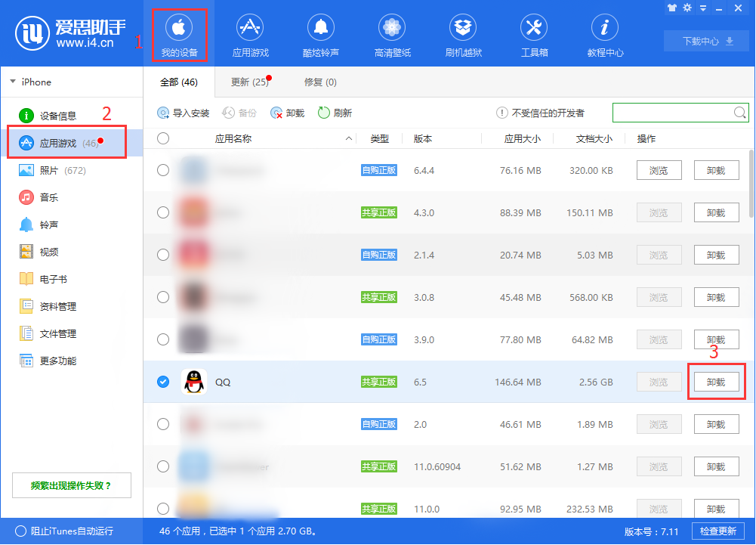Screen dimensions: 756x545
Task: Deselect the QQ app checkbox
Action: (163, 382)
